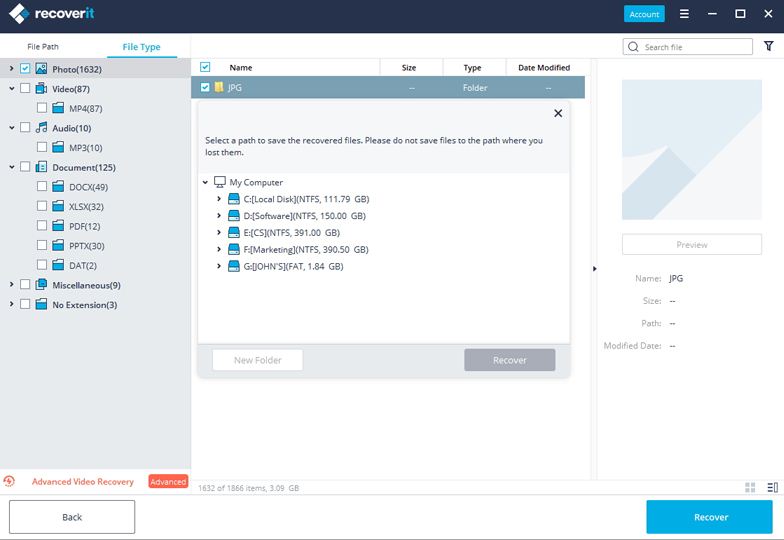Click the Video category icon
Viewport: 784px width, 540px height.
point(41,88)
